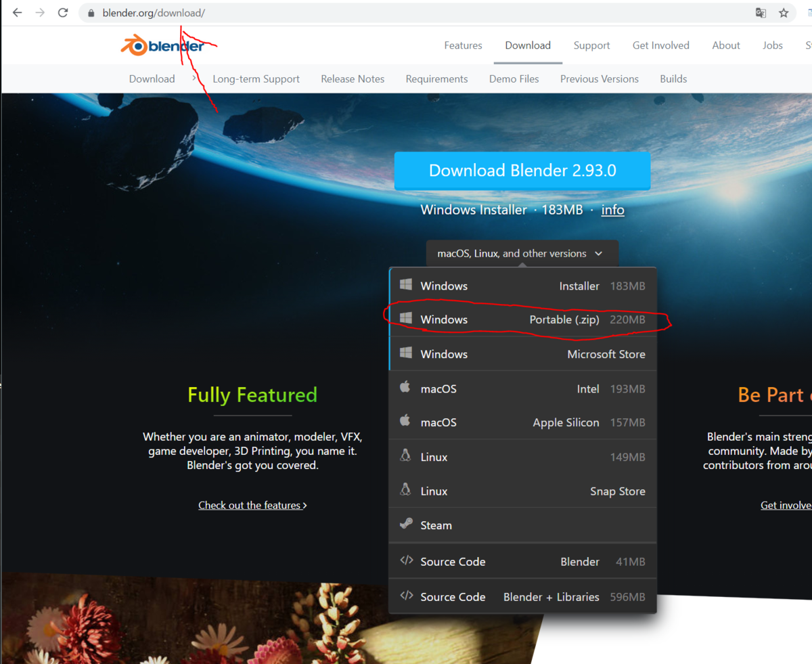Click the Fully Featured heading

pos(252,395)
